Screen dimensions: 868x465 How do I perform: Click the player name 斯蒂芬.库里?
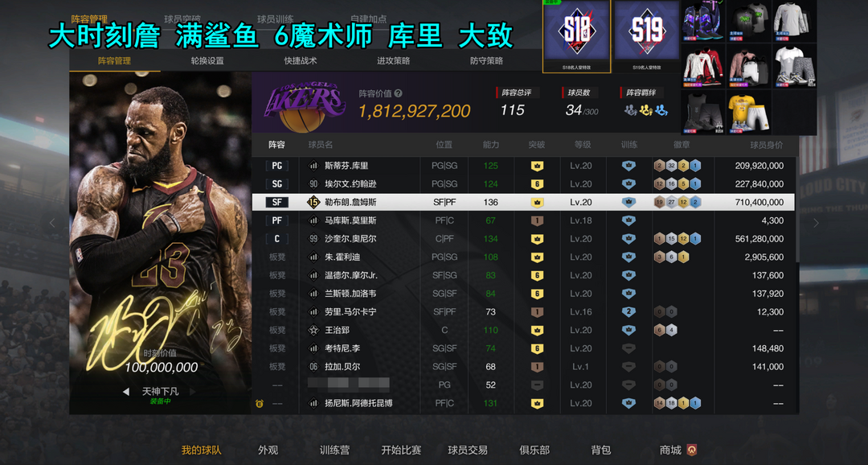coord(346,166)
